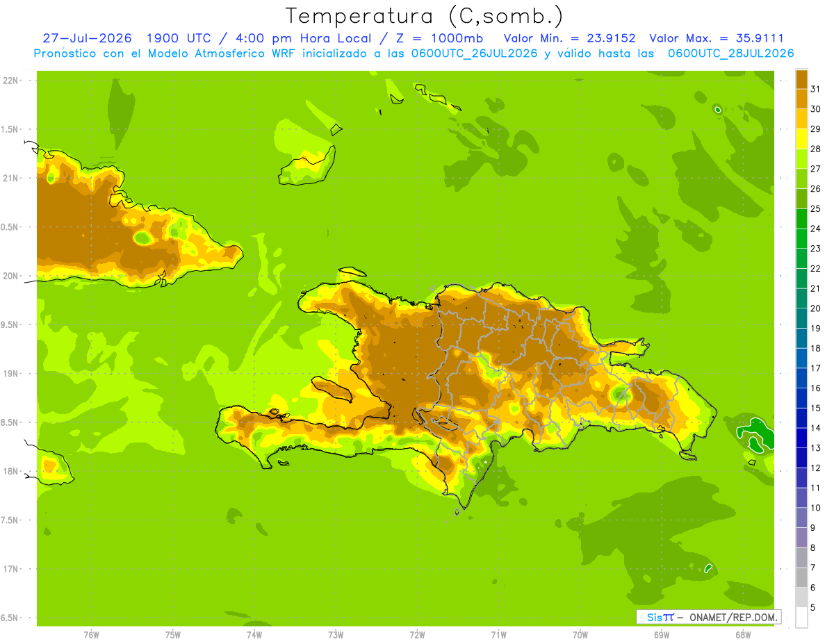The height and width of the screenshot is (644, 834).
Task: Click the '71W' longitude axis label
Action: (498, 635)
